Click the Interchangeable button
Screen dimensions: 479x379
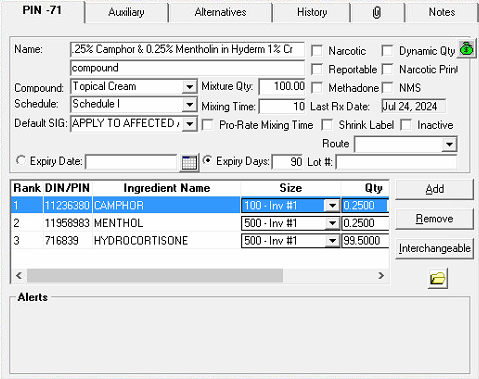coord(434,248)
